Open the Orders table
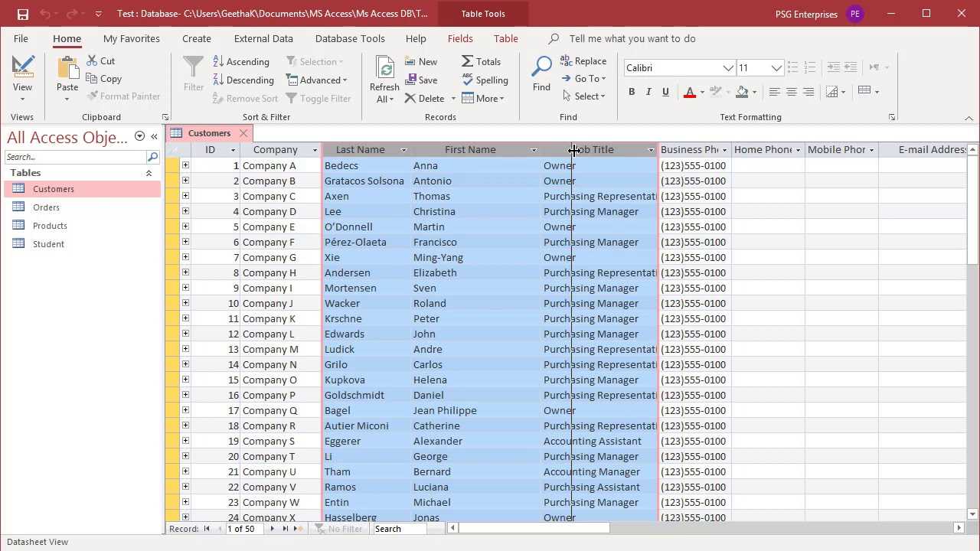This screenshot has width=980, height=551. [46, 207]
